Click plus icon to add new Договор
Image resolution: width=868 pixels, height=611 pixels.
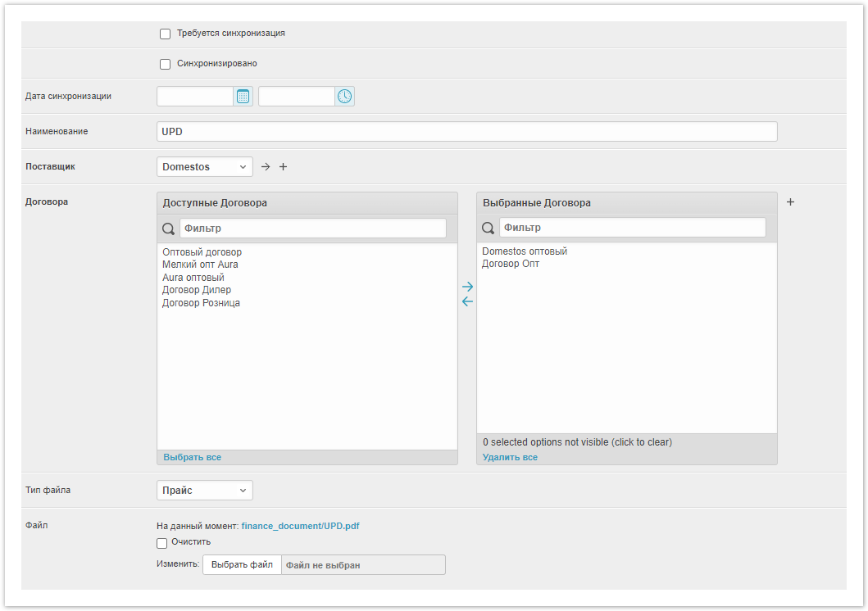click(790, 202)
